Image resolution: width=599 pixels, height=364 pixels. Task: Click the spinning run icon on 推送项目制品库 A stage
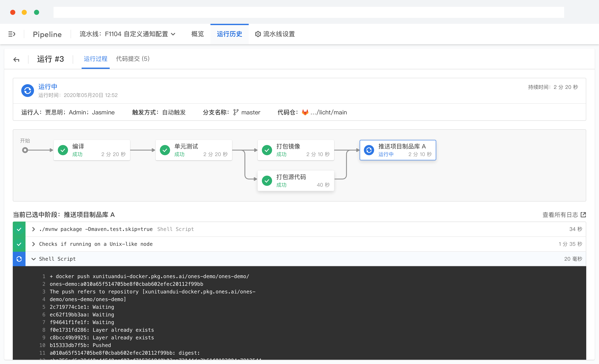tap(369, 150)
